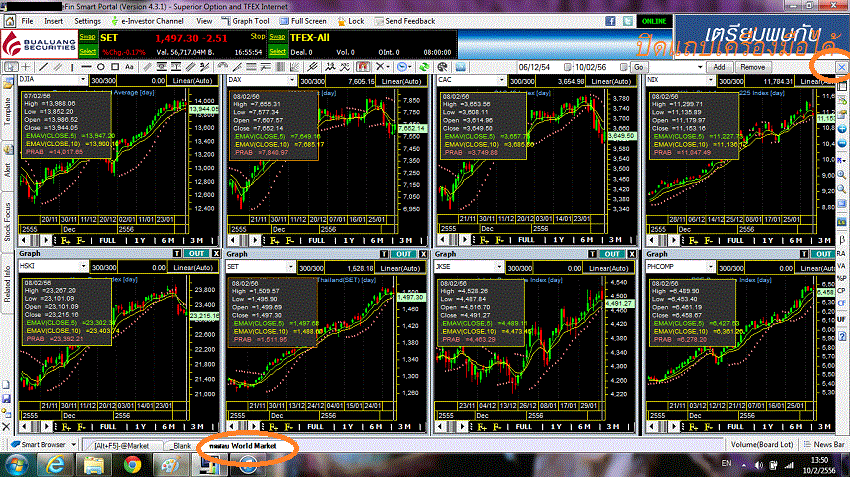Toggle Linear(Auto) scale on HSKI graph
This screenshot has height=477, width=850.
(x=192, y=267)
